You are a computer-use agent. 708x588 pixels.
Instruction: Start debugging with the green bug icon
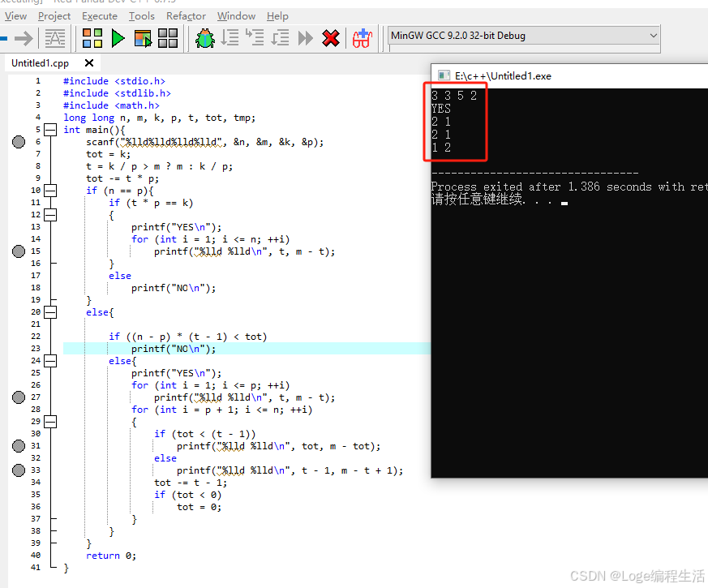pyautogui.click(x=205, y=38)
